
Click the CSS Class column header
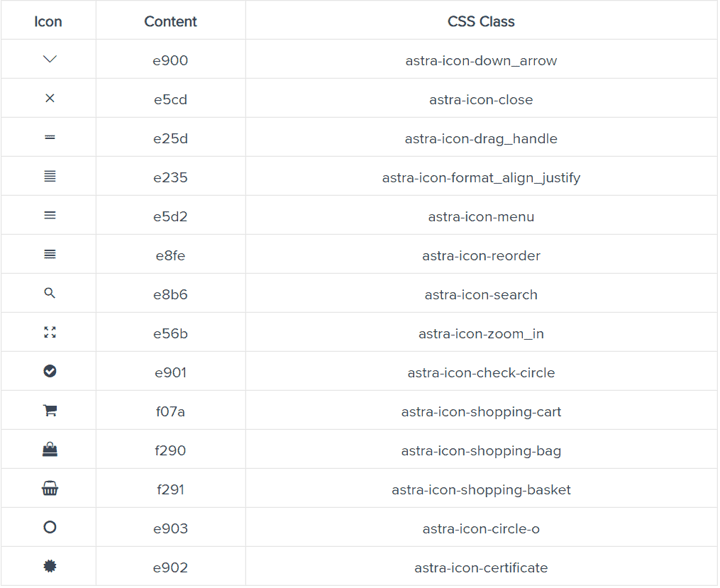481,21
